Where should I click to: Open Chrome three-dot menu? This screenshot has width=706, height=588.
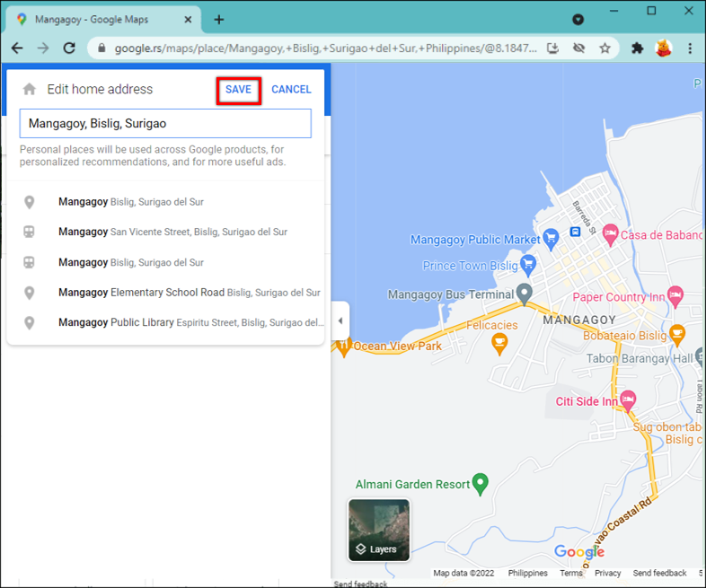tap(690, 48)
